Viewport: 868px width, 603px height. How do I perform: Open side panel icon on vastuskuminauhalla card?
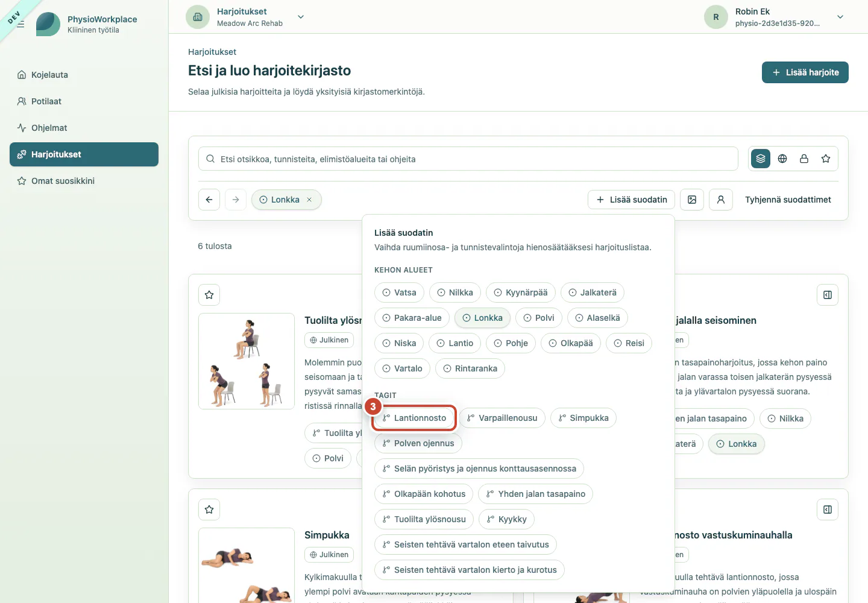[828, 510]
